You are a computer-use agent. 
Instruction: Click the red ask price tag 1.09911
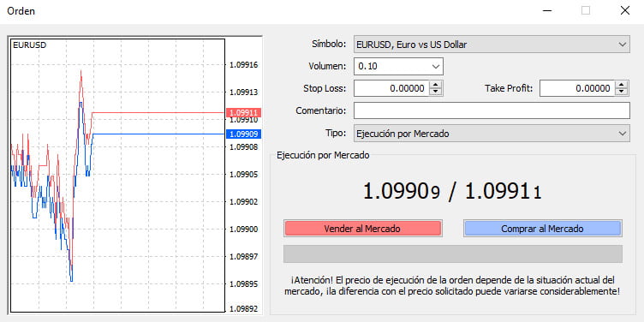pos(243,112)
